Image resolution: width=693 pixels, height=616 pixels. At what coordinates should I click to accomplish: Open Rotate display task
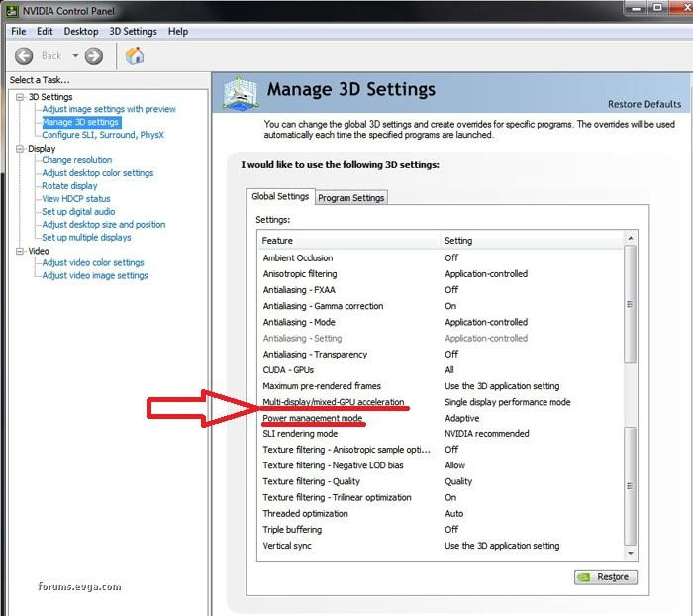pos(69,186)
